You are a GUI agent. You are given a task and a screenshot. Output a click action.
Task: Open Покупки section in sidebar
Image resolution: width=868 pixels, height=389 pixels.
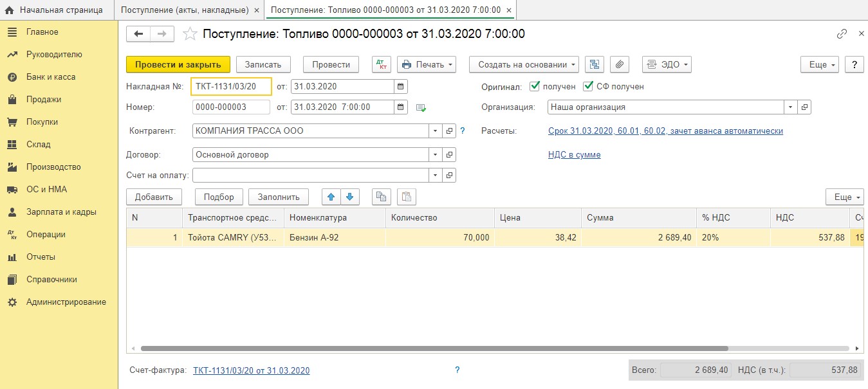[59, 122]
